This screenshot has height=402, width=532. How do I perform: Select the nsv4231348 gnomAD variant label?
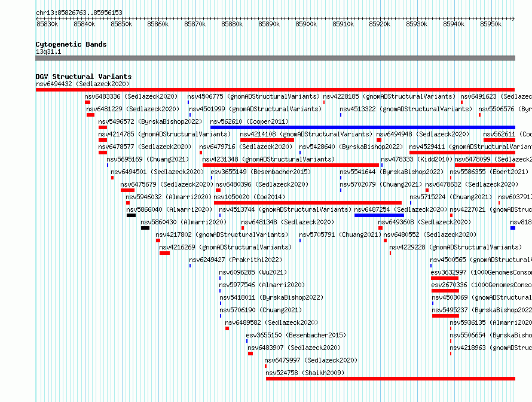click(268, 159)
